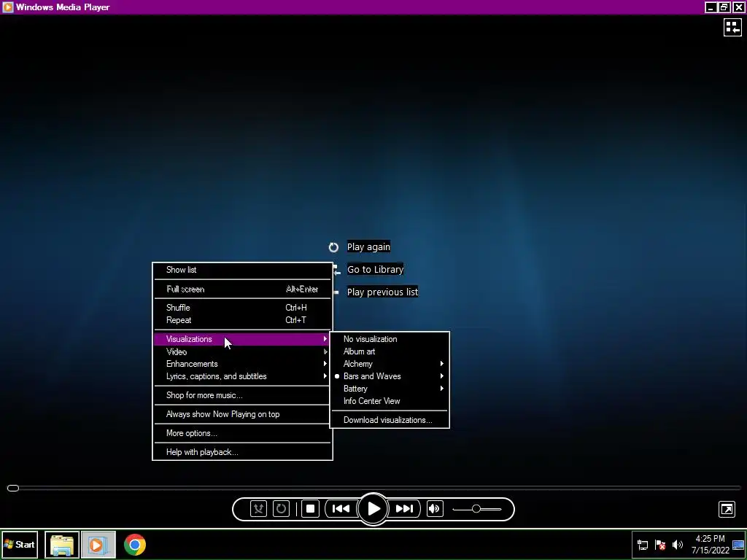The height and width of the screenshot is (560, 747).
Task: Mute the sound via speaker button
Action: pos(435,508)
